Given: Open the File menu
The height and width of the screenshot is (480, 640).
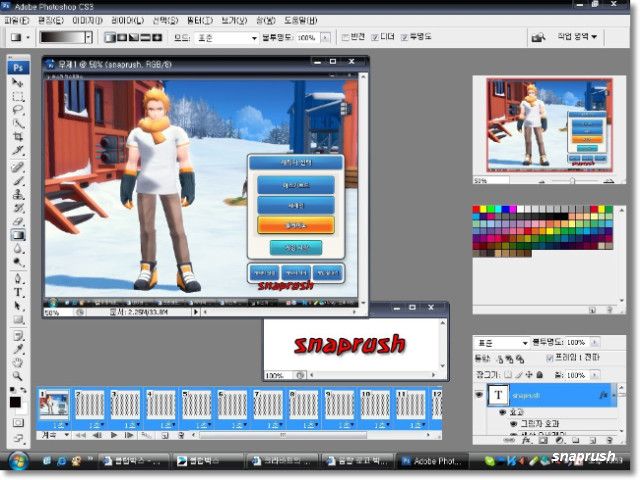Looking at the screenshot, I should point(16,20).
